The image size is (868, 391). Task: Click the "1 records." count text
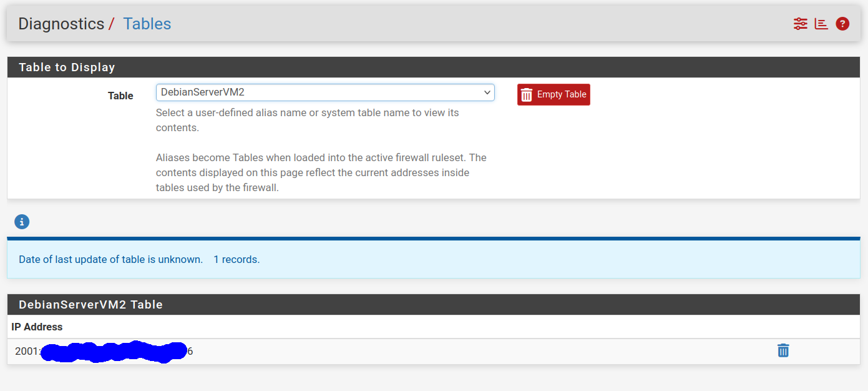click(237, 259)
